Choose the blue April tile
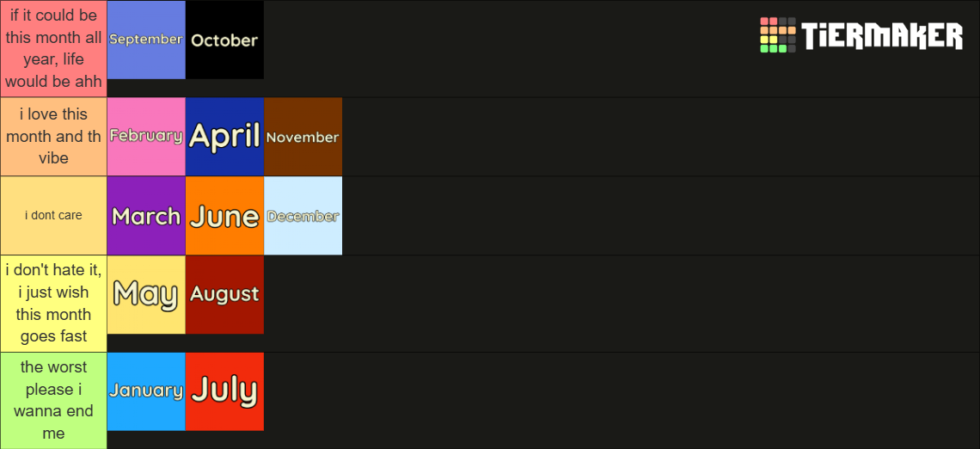 click(224, 136)
